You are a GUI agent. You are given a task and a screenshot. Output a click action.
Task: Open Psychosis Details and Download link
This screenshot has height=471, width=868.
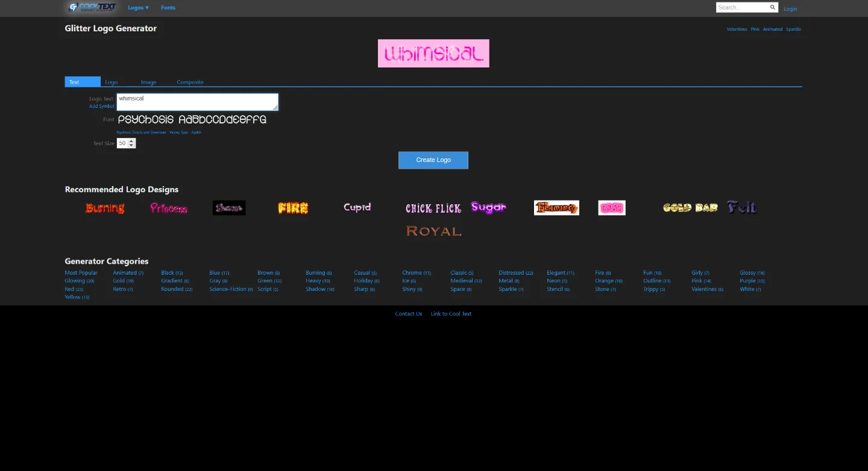141,132
